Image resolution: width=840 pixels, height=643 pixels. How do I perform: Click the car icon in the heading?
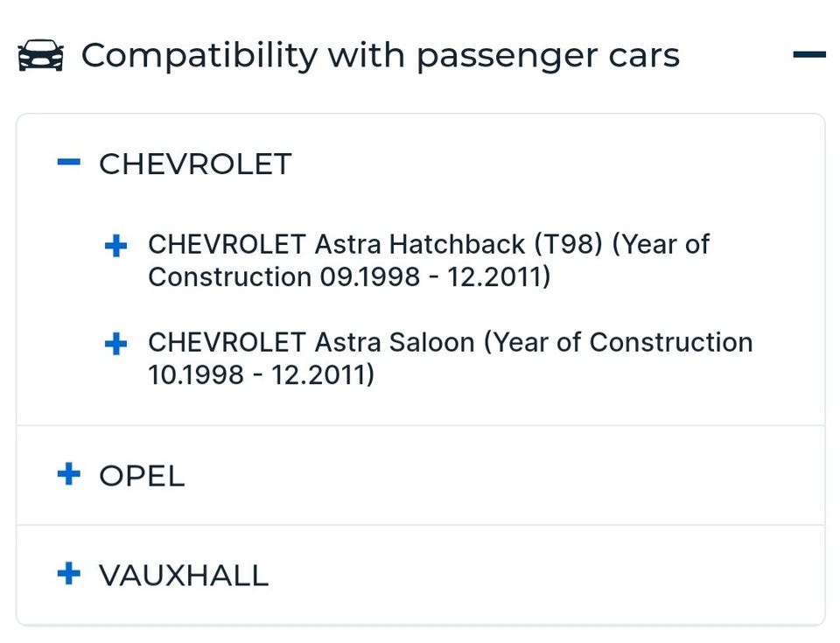click(x=40, y=56)
